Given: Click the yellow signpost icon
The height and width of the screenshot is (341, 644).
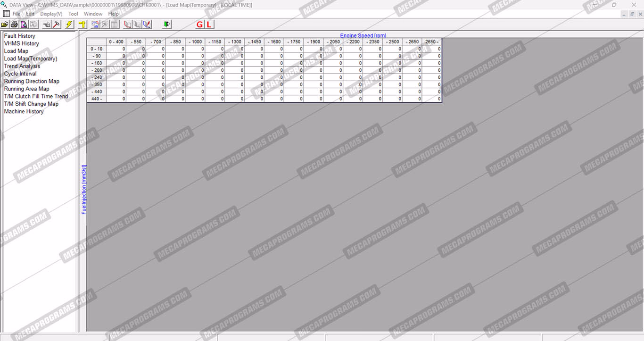Looking at the screenshot, I should pyautogui.click(x=83, y=24).
